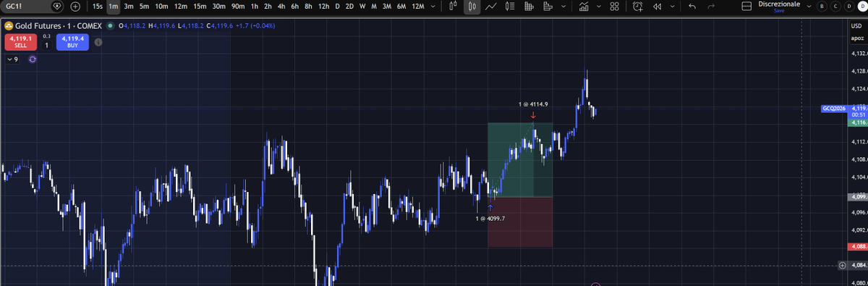Switch to the Line chart style
This screenshot has width=868, height=286.
tap(491, 7)
